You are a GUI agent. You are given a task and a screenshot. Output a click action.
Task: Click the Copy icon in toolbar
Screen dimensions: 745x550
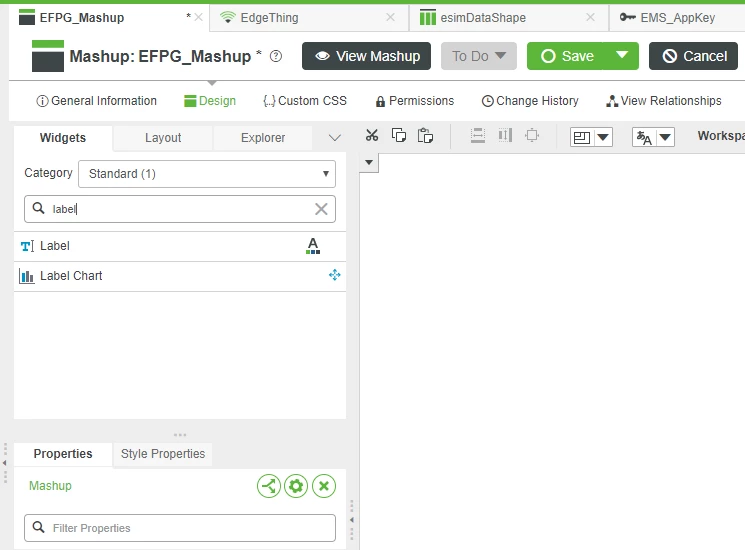tap(399, 136)
